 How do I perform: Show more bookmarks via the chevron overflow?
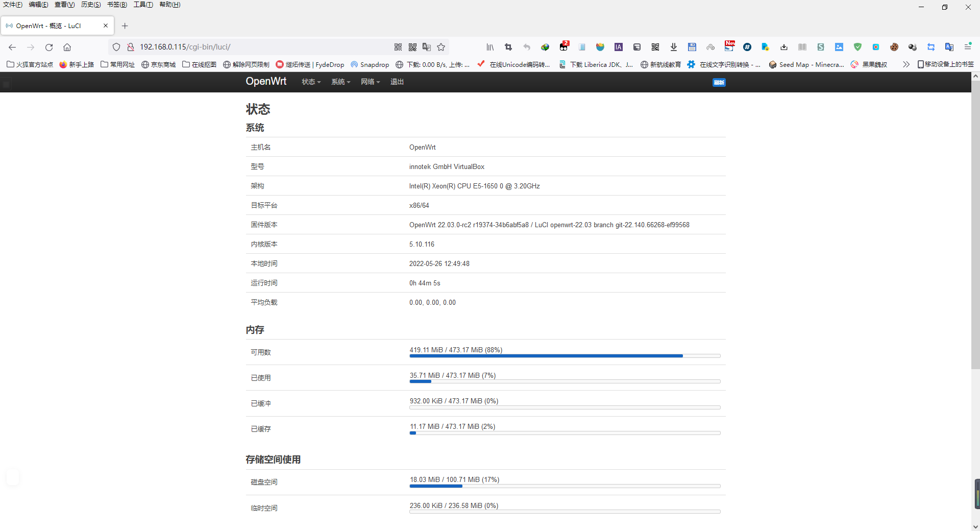[906, 64]
